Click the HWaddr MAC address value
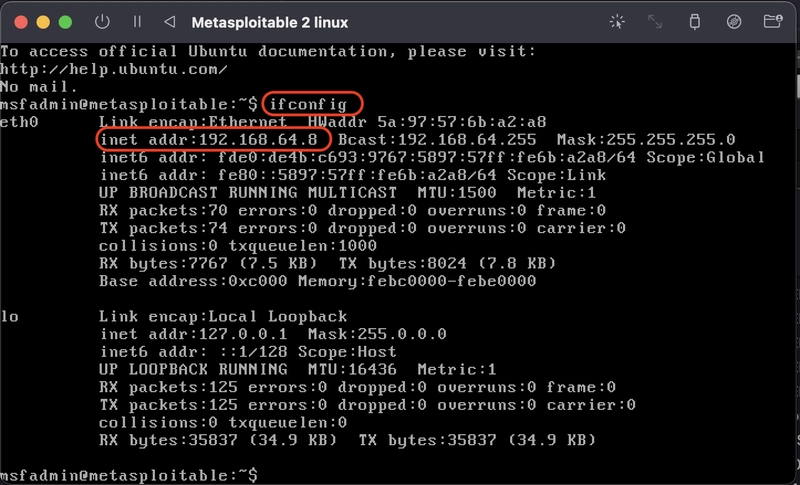This screenshot has height=485, width=800. click(x=462, y=122)
